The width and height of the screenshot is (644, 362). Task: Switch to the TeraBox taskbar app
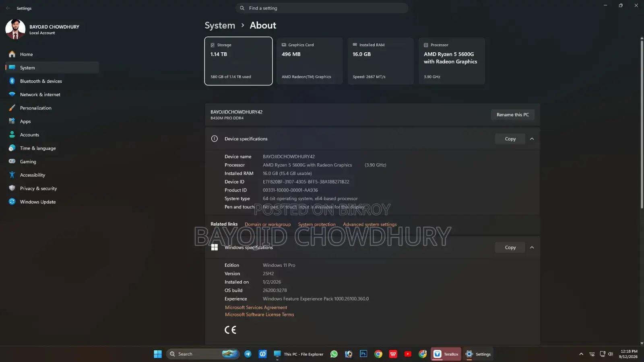tap(446, 354)
